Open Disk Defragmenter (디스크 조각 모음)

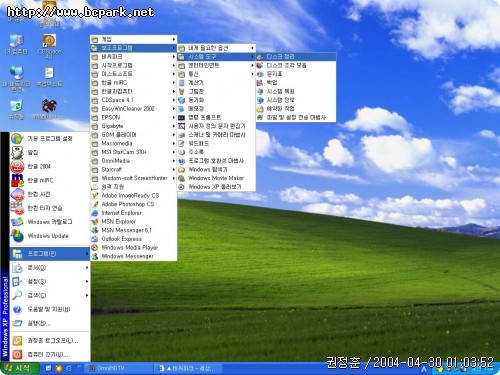296,65
